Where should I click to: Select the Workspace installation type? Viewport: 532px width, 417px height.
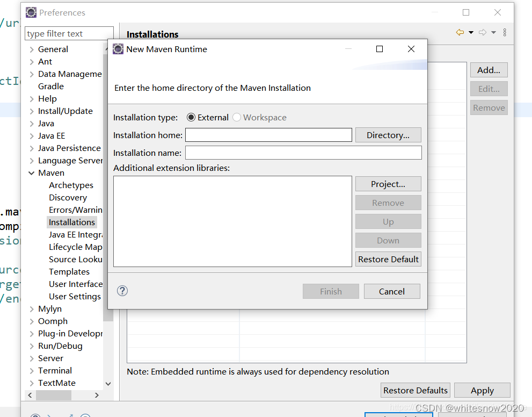[x=236, y=117]
